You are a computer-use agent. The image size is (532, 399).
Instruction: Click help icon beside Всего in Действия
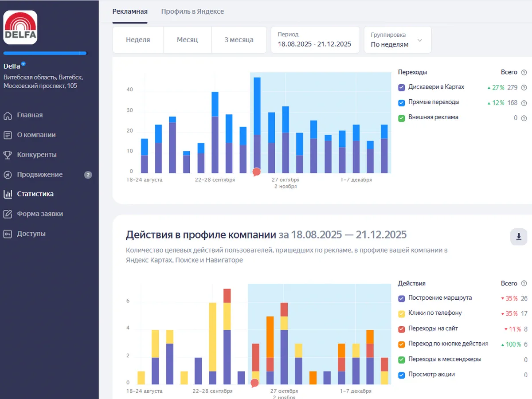tap(524, 283)
